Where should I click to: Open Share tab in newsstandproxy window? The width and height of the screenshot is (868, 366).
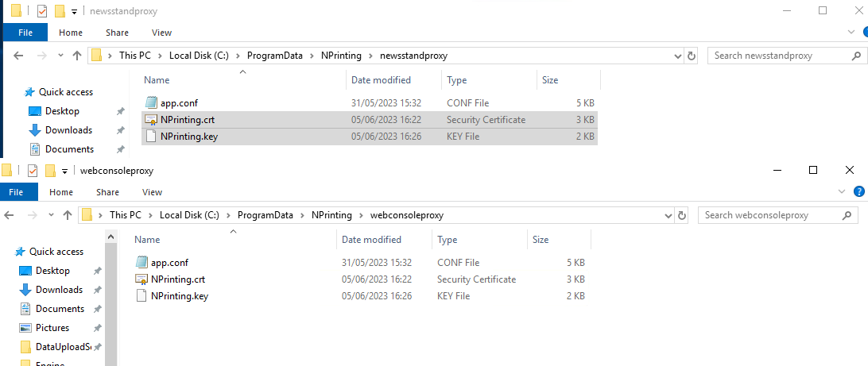[x=117, y=33]
